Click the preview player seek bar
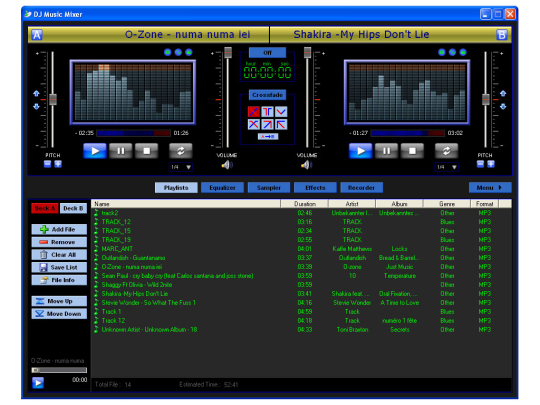540x405 pixels. (59, 370)
